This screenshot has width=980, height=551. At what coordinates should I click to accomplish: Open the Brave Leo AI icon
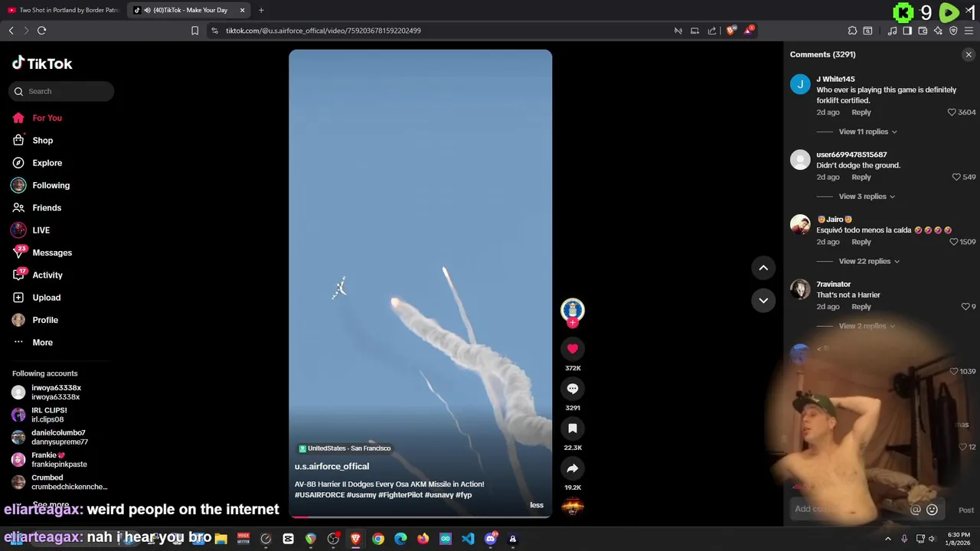[938, 31]
